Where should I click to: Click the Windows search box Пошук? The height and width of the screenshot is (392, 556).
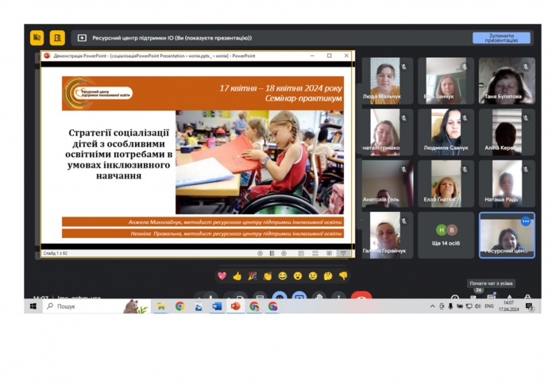click(83, 306)
